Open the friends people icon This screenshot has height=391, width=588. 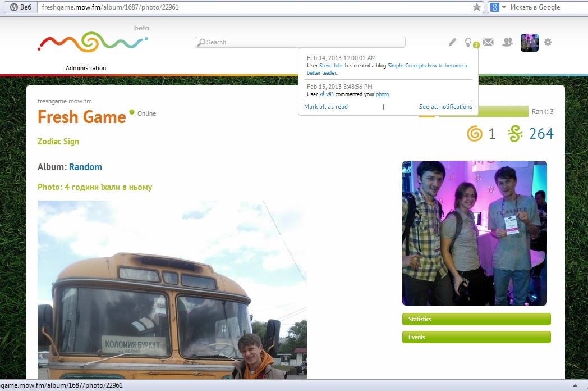507,42
